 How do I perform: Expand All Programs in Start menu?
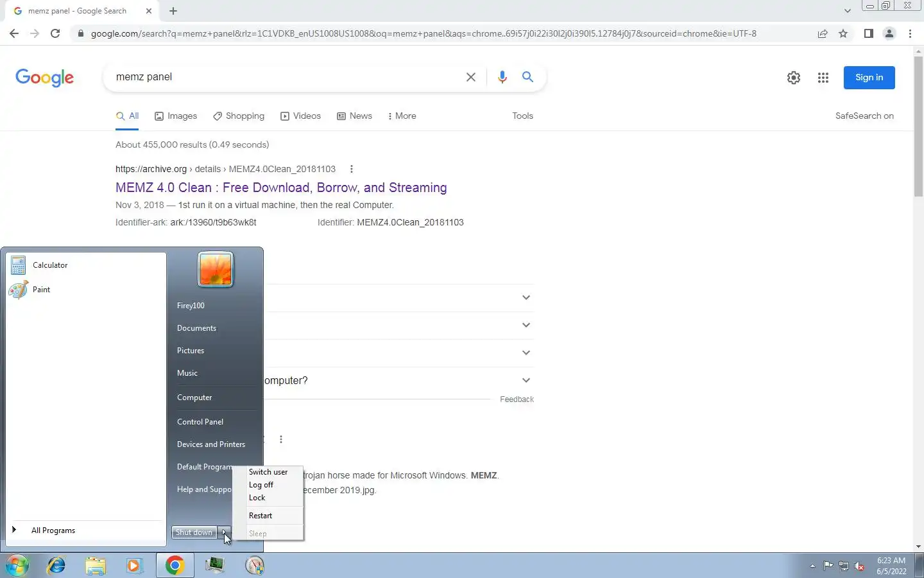tap(86, 530)
